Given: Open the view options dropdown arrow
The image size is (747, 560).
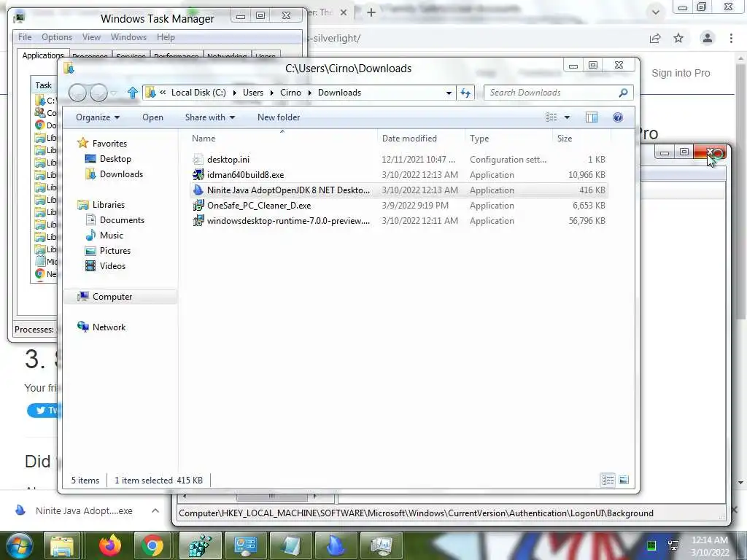Looking at the screenshot, I should coord(567,117).
